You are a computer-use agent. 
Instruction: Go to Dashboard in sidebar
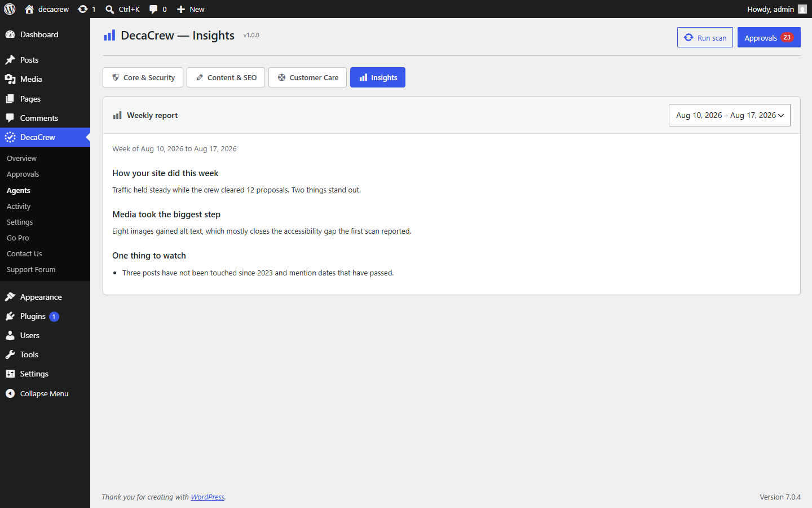click(45, 34)
